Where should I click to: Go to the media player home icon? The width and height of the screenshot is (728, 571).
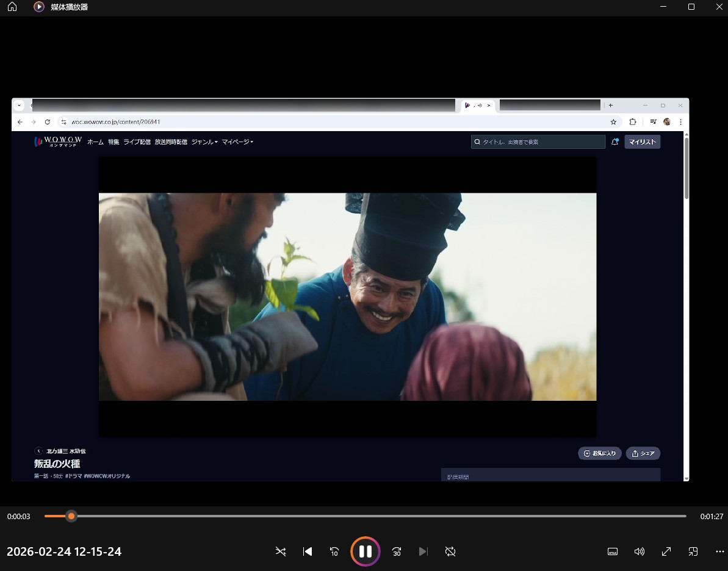click(x=12, y=7)
